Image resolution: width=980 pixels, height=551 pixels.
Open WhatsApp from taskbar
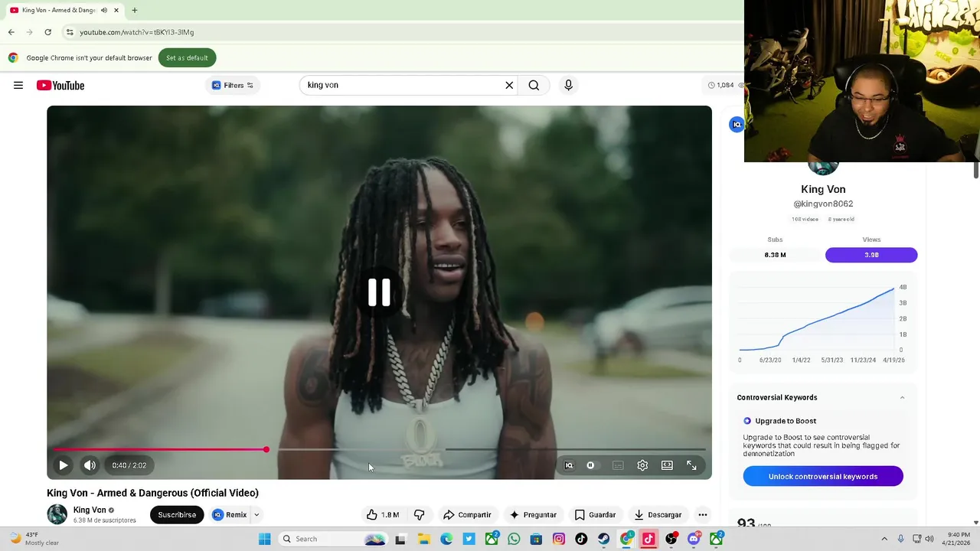(514, 539)
